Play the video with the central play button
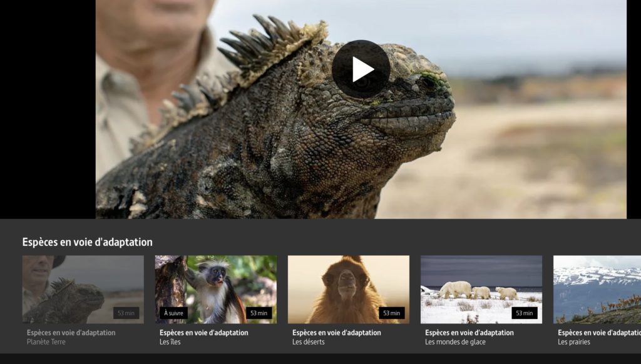This screenshot has height=364, width=641. coord(361,69)
